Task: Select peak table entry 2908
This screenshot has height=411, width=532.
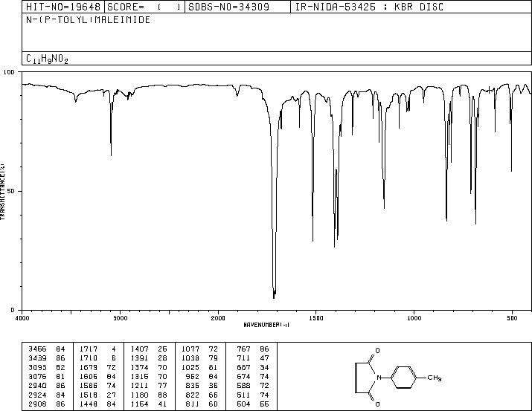Action: pyautogui.click(x=37, y=404)
